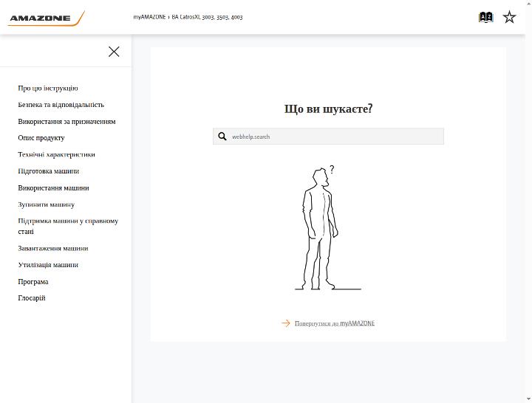Follow the Повернутися до myAMAZONE link
532x403 pixels.
(x=335, y=323)
